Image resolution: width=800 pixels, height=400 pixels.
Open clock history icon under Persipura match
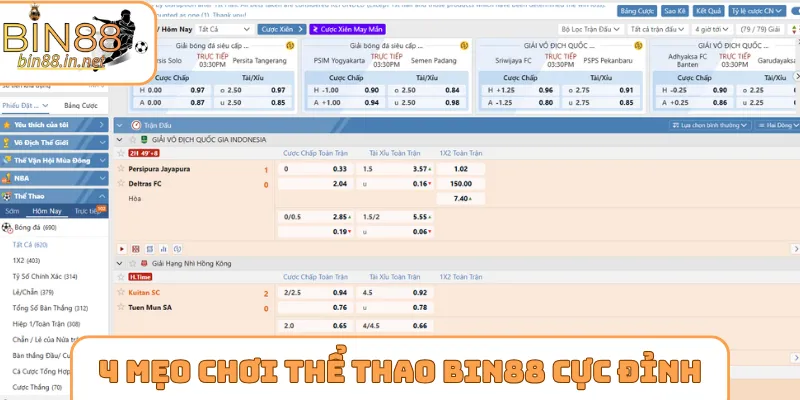[x=178, y=249]
